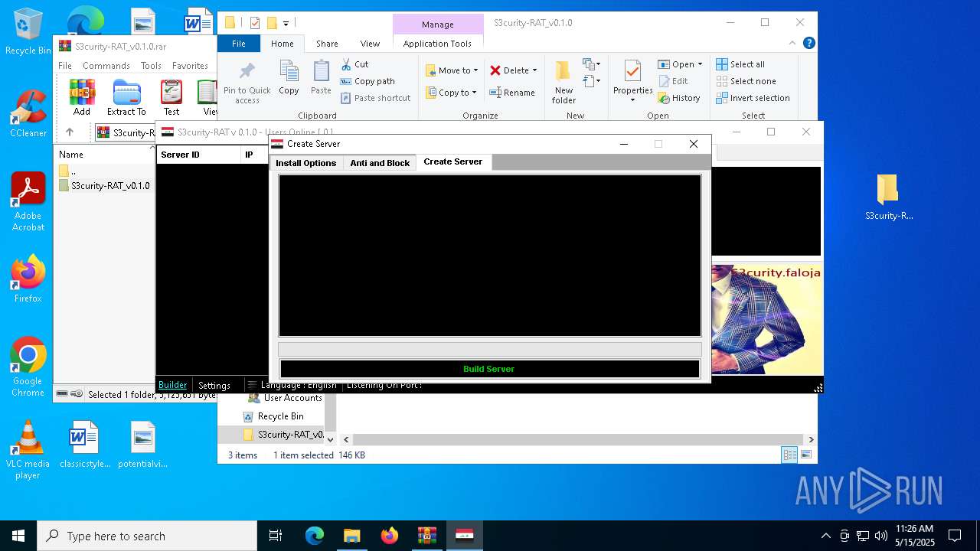The width and height of the screenshot is (980, 551).
Task: Click the taskbar search box
Action: [147, 536]
